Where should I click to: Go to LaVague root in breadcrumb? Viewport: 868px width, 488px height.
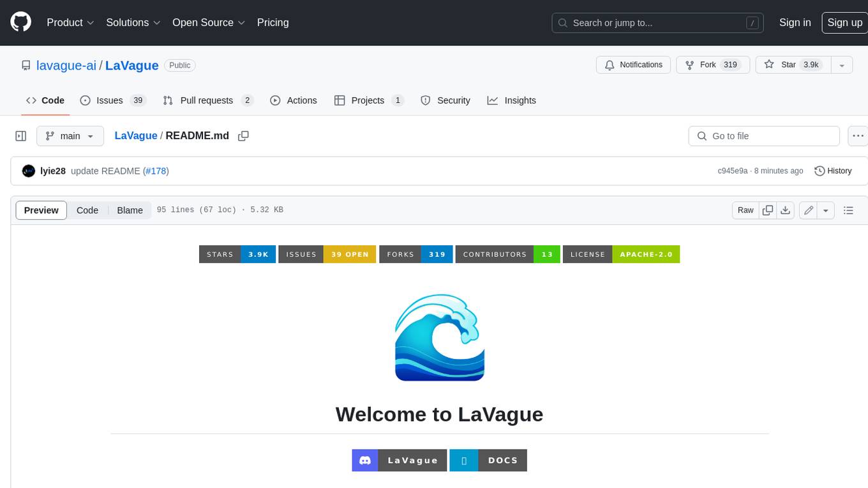(136, 136)
